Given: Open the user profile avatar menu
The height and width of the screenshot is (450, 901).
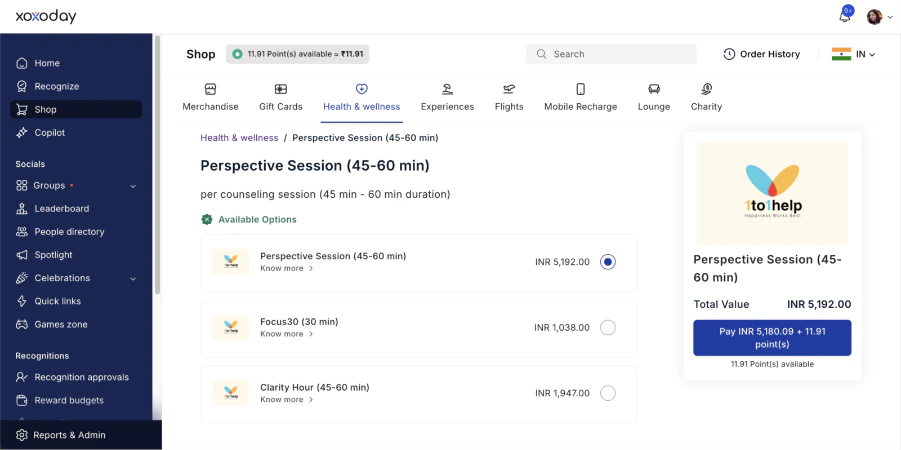Looking at the screenshot, I should click(880, 17).
